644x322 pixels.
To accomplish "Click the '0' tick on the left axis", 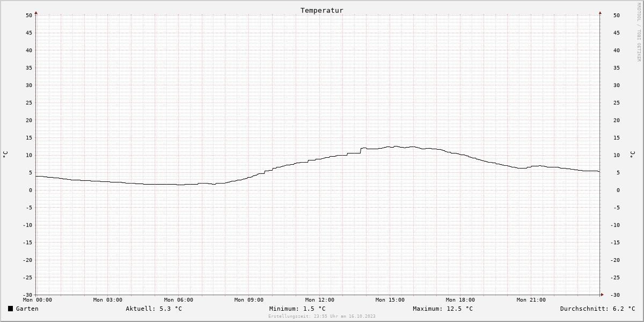I will [x=31, y=191].
